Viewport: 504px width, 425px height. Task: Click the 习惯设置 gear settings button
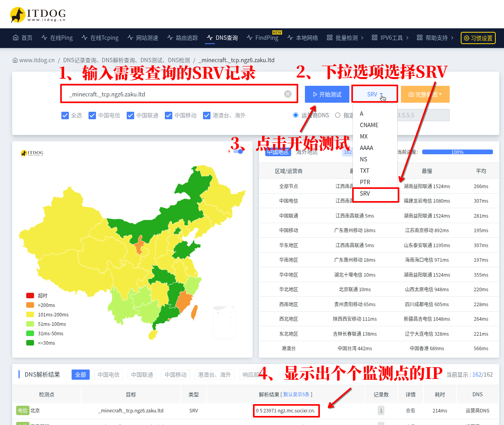point(478,38)
